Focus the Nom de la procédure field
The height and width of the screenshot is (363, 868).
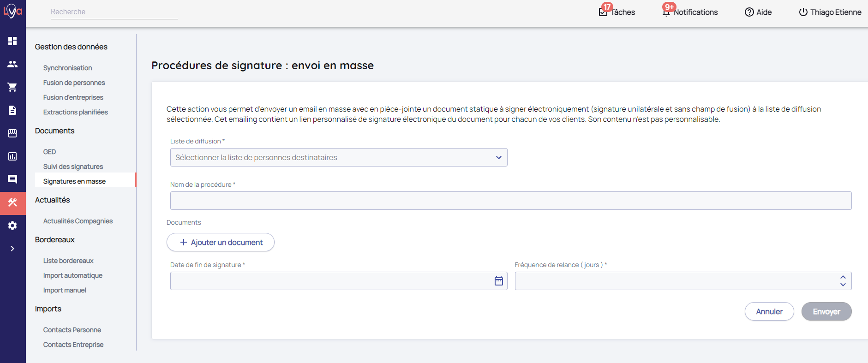[510, 201]
